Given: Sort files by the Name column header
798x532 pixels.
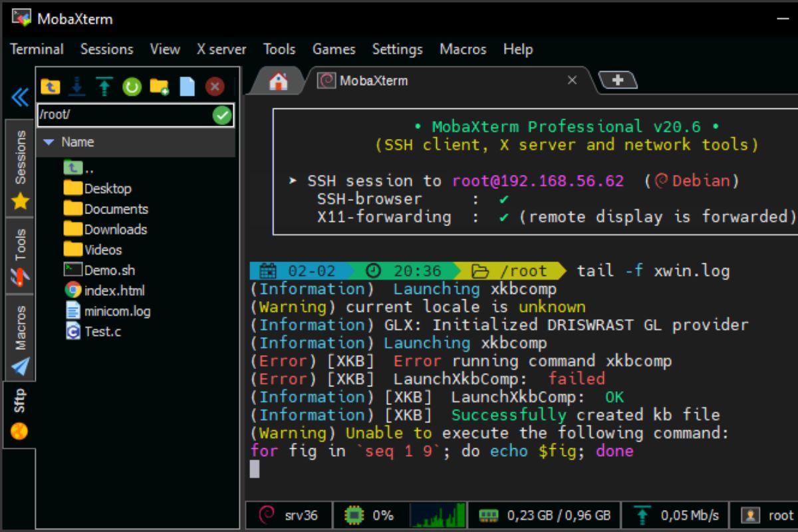Looking at the screenshot, I should (136, 142).
